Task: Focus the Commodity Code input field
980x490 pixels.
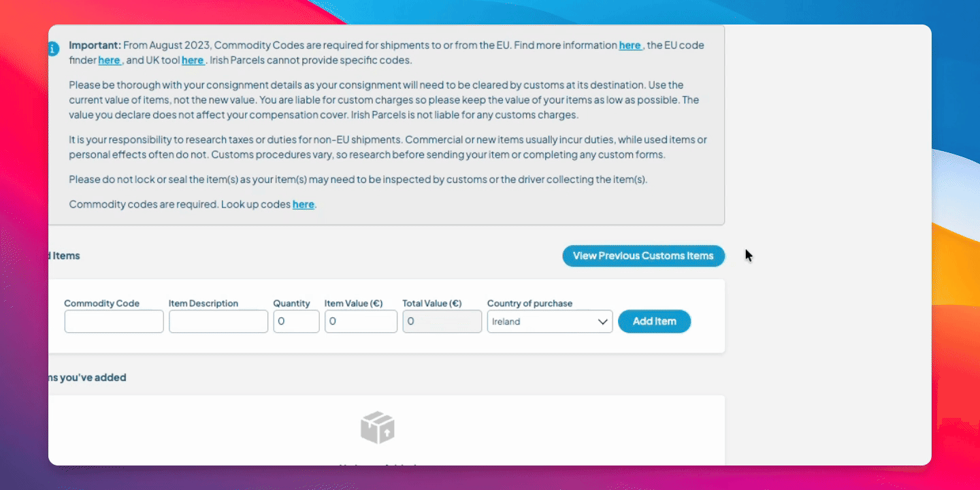Action: click(114, 321)
